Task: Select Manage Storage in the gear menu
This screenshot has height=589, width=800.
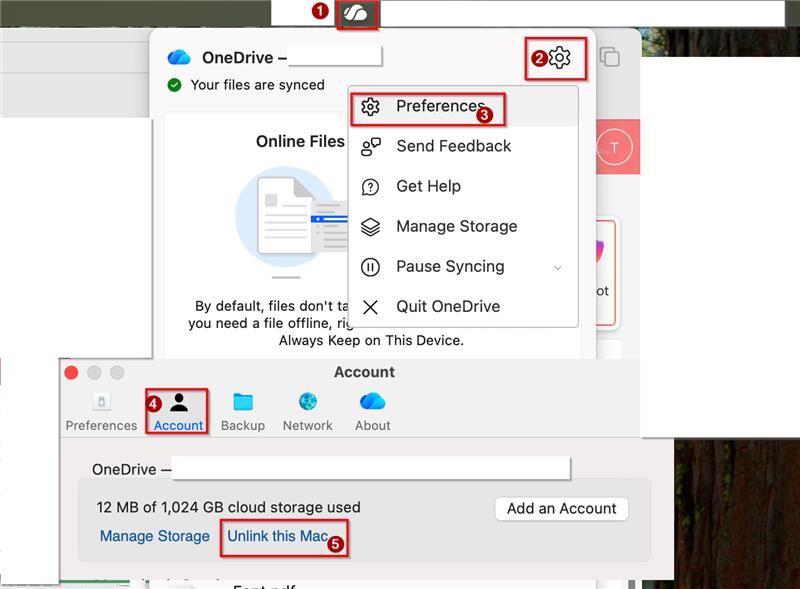Action: coord(464,226)
